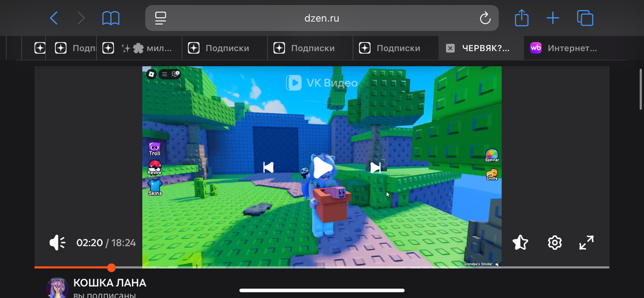The image size is (644, 298).
Task: Click the Roblox chat menu pill icon
Action: [x=170, y=74]
